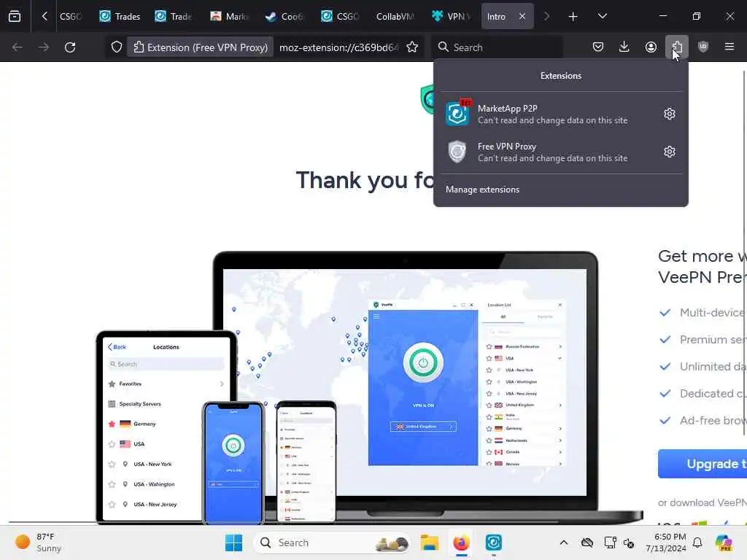747x560 pixels.
Task: Open the notifications bell
Action: coord(697,542)
